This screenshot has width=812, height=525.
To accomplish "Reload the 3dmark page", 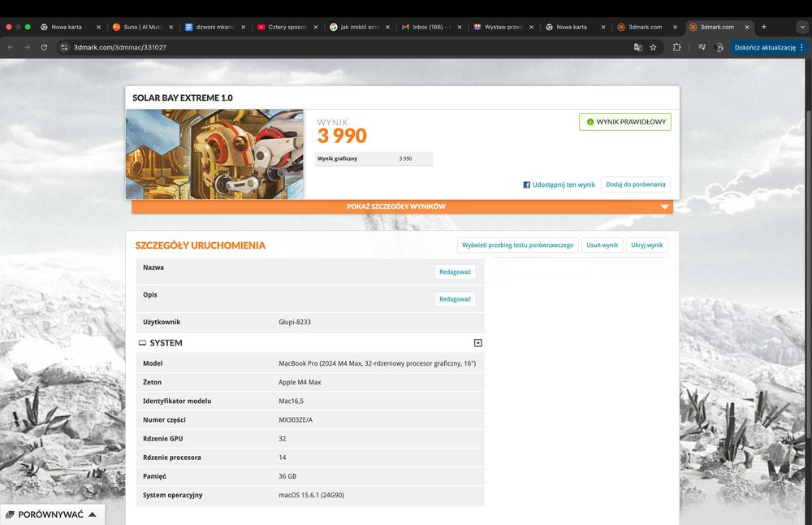I will (x=44, y=47).
